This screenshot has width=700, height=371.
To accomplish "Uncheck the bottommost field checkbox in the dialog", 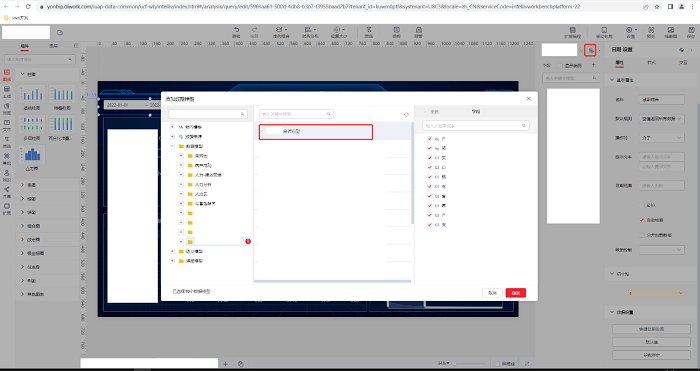I will click(429, 225).
